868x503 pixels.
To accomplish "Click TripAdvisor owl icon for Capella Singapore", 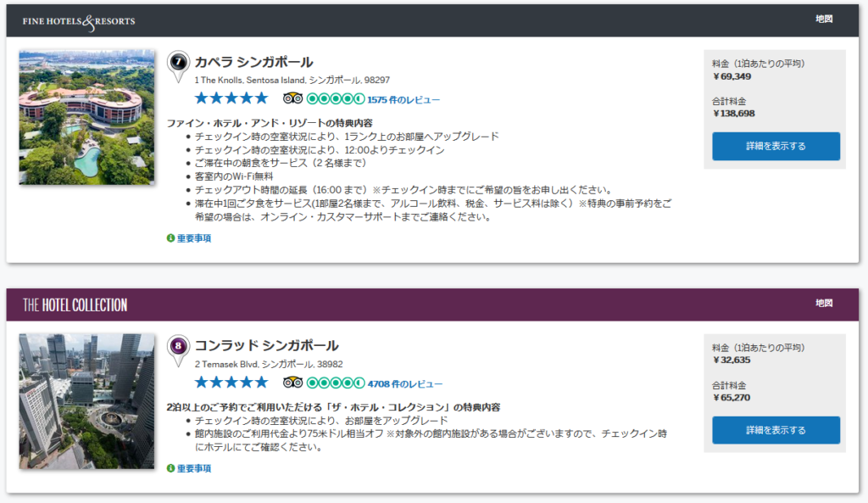I will [292, 99].
